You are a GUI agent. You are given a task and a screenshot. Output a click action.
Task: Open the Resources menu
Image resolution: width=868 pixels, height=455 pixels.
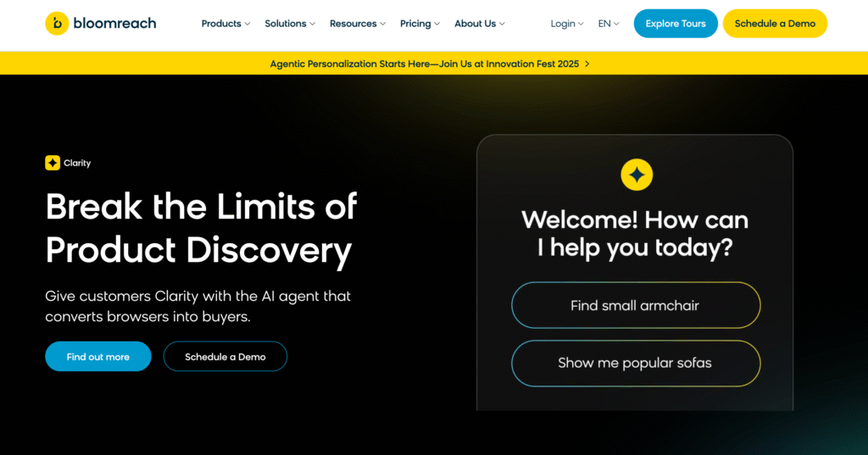click(x=358, y=24)
